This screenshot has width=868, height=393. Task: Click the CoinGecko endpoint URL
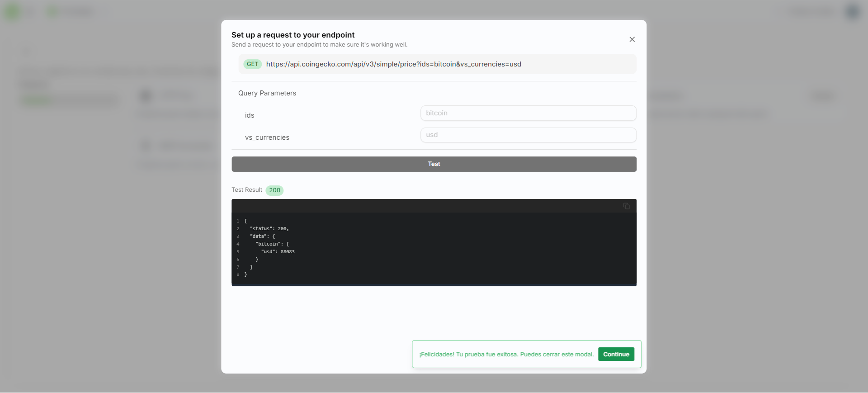coord(393,64)
